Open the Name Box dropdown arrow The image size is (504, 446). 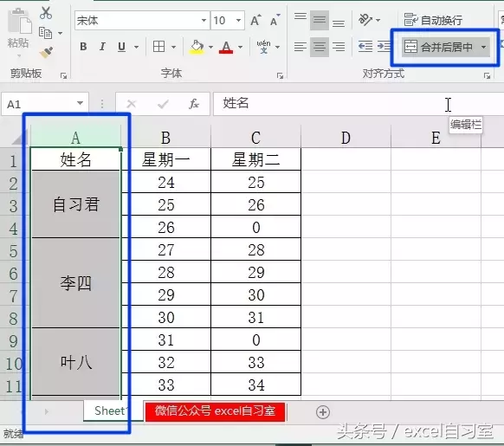coord(80,104)
